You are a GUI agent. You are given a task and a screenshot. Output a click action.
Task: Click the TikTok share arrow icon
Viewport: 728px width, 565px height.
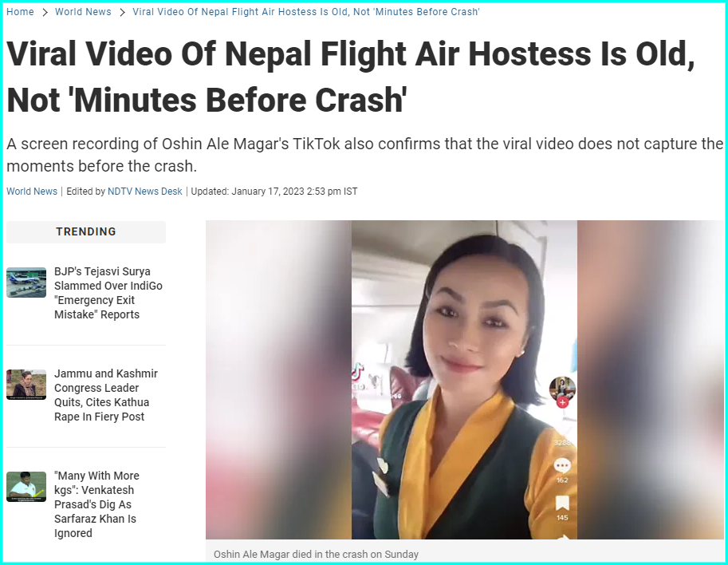(563, 536)
